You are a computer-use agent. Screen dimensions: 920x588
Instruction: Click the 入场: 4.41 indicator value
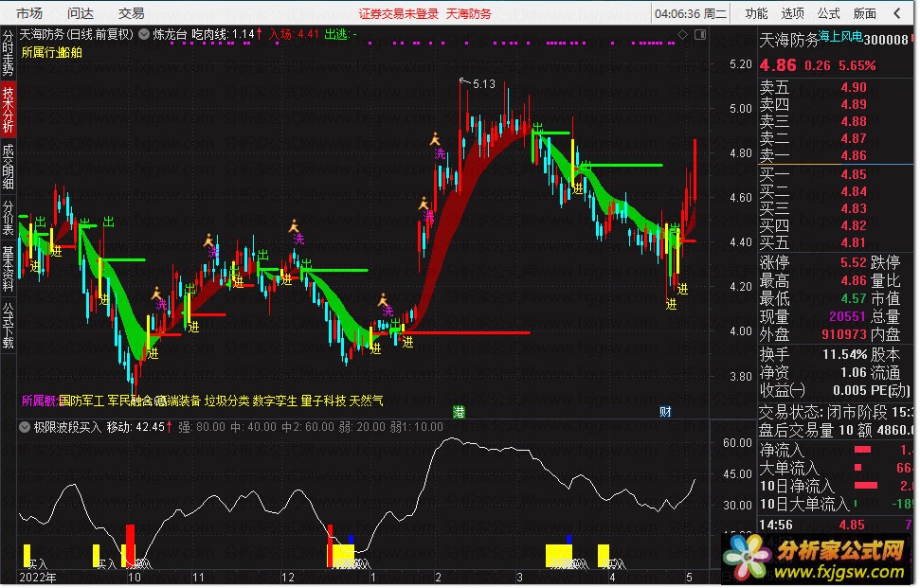(294, 35)
